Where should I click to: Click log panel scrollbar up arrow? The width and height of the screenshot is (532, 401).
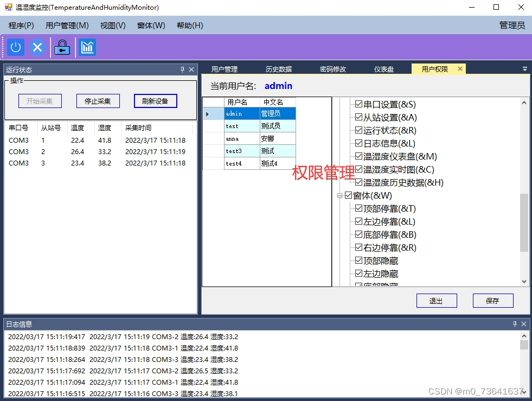(x=524, y=336)
